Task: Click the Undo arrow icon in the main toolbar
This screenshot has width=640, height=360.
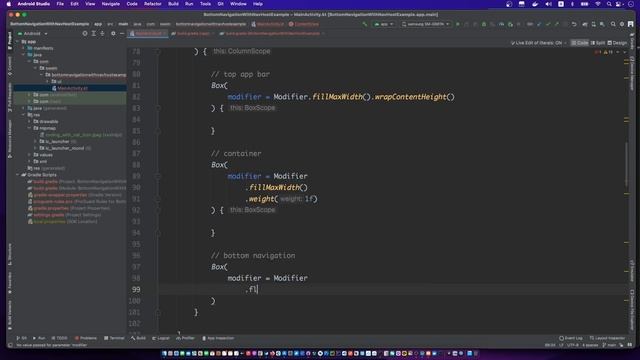Action: pyautogui.click(x=574, y=24)
